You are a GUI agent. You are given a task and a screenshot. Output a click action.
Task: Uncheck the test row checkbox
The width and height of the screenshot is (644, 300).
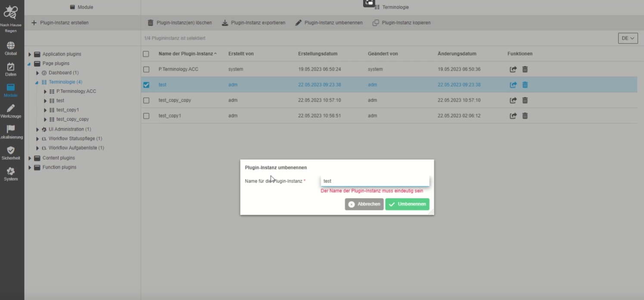coord(146,85)
